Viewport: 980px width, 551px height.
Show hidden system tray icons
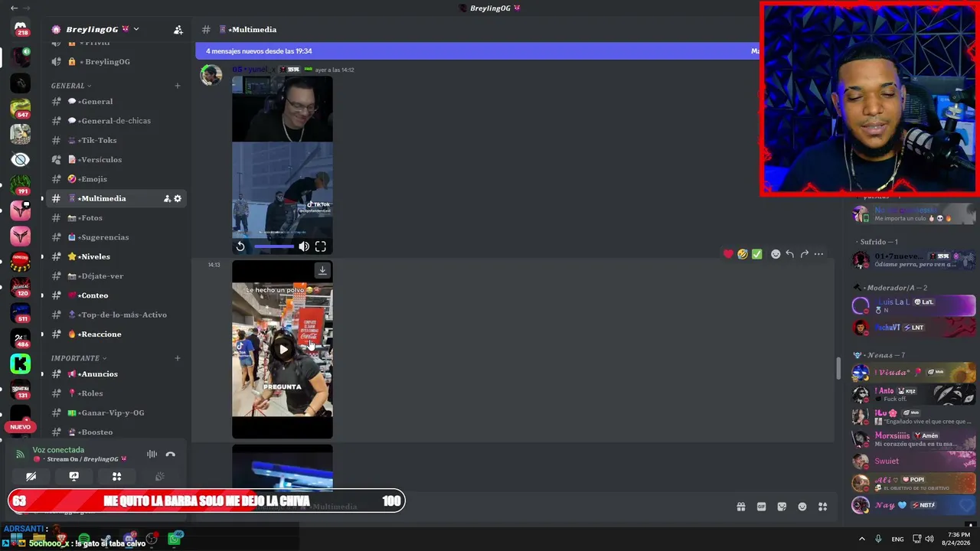tap(861, 539)
